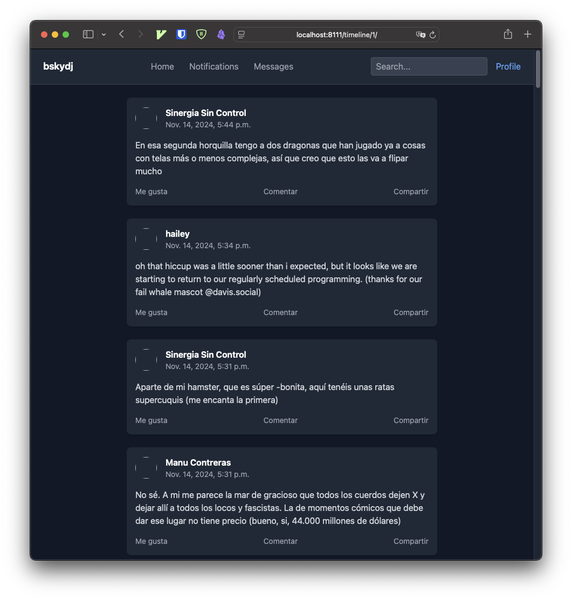The width and height of the screenshot is (572, 600).
Task: Open the sidebar options dropdown chevron
Action: 104,34
